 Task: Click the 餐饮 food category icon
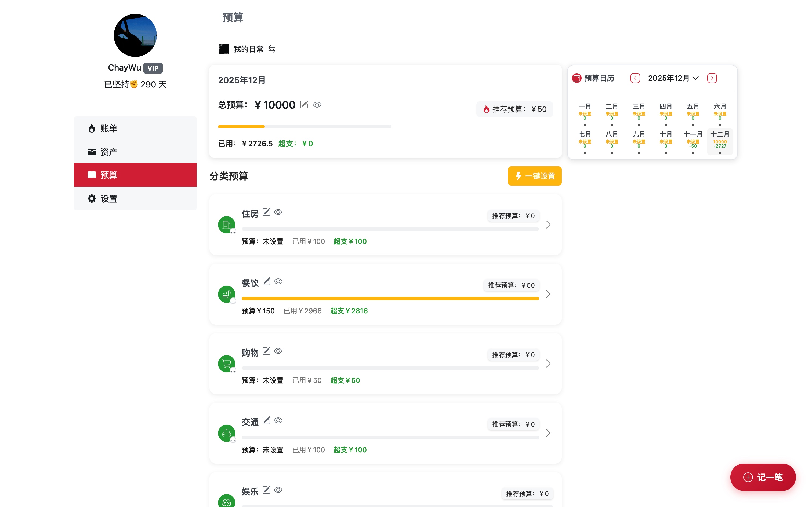[227, 294]
